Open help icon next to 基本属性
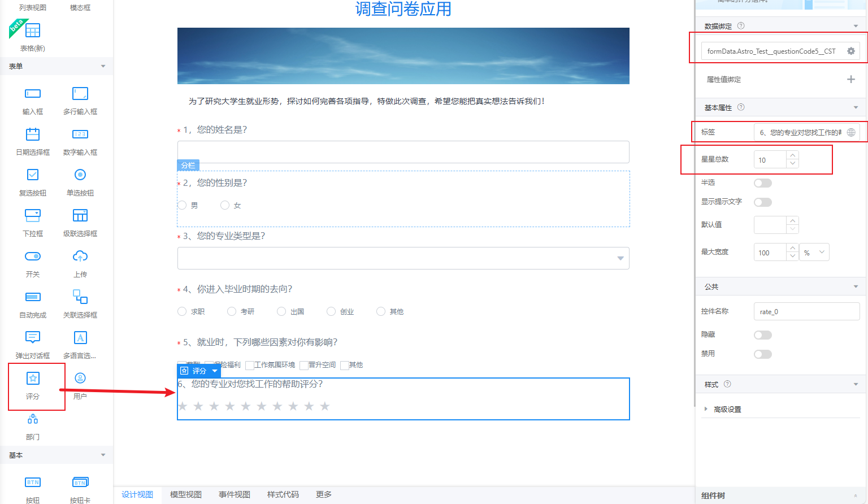 741,107
